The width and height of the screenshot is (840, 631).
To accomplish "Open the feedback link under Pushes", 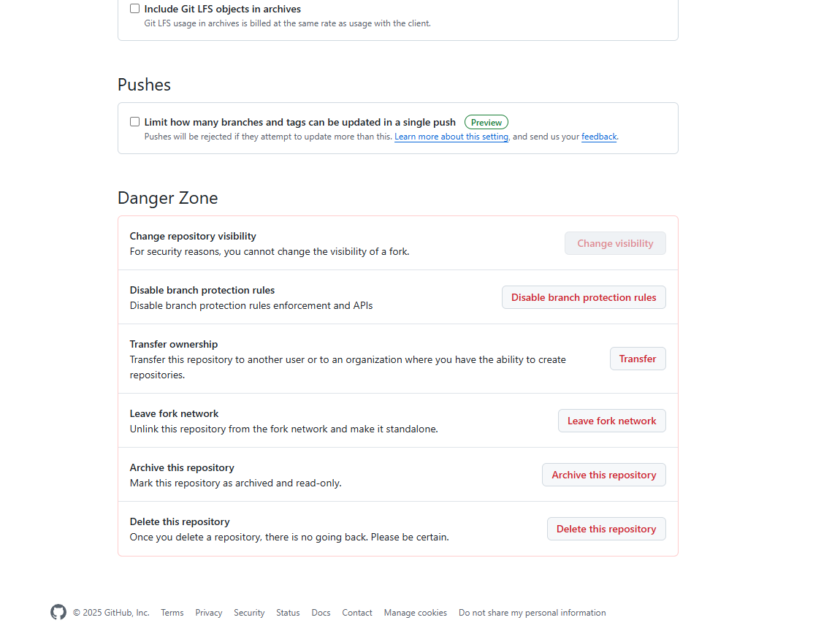I will click(x=599, y=137).
